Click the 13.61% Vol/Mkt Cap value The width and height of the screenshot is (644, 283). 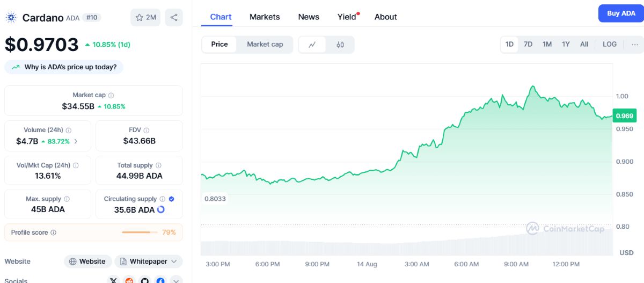48,176
